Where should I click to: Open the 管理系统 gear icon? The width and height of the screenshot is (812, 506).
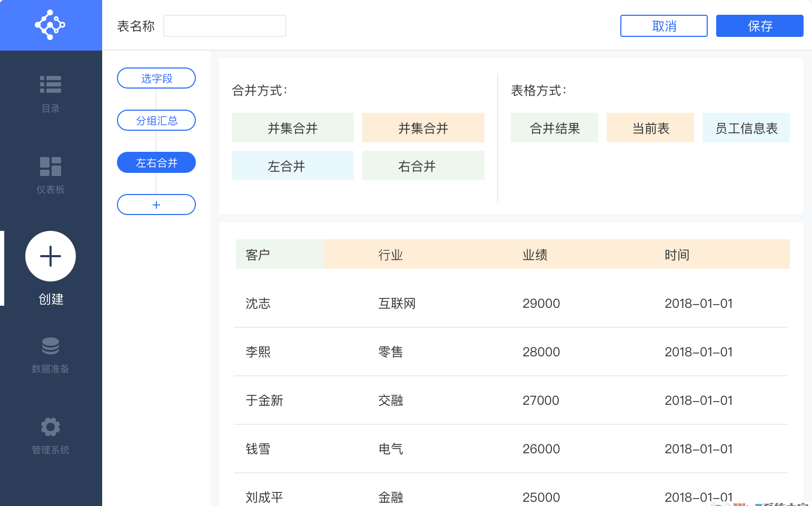(51, 427)
